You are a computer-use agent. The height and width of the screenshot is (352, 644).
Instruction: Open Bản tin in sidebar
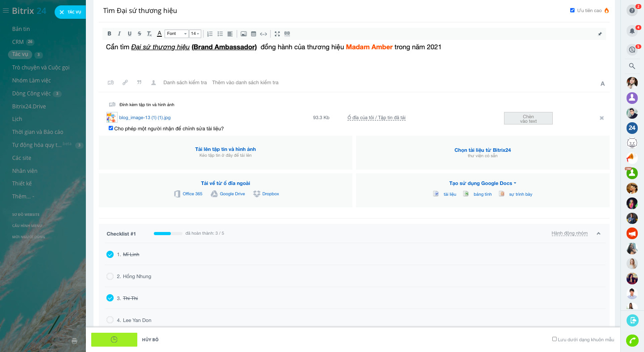21,29
